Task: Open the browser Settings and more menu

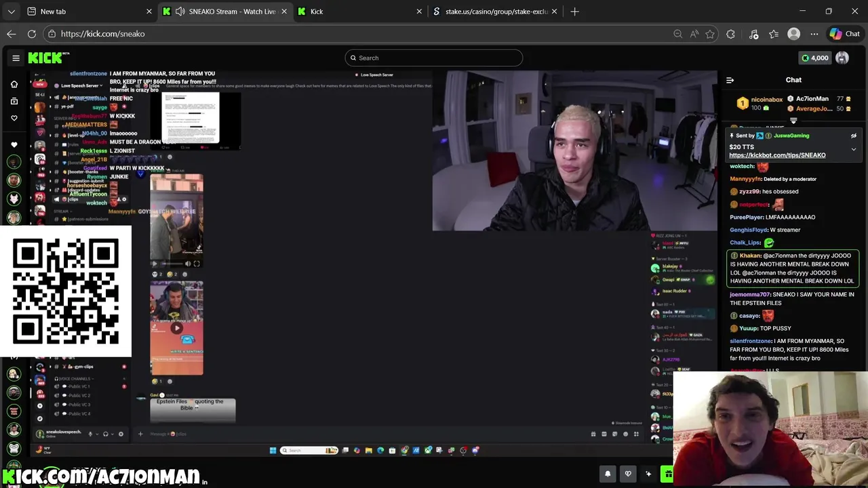Action: click(x=814, y=34)
